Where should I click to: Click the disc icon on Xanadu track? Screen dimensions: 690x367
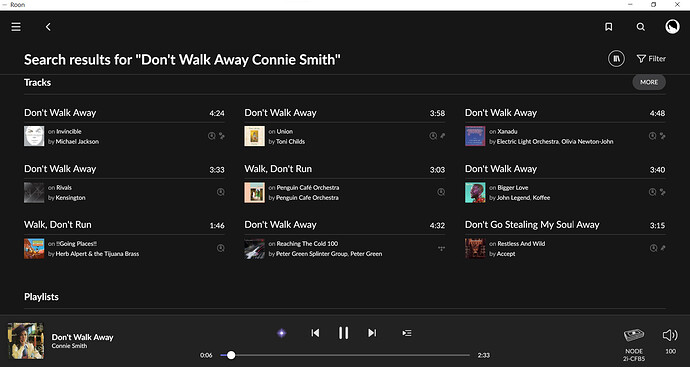point(653,136)
